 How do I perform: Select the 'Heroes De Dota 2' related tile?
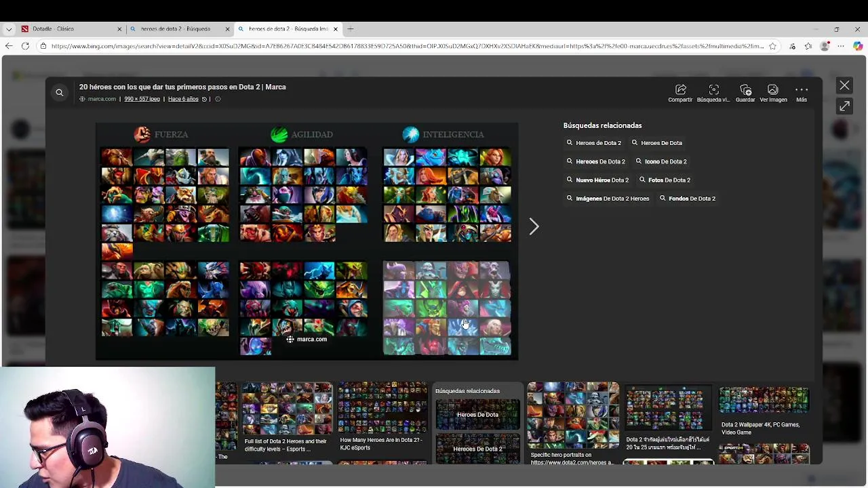477,449
